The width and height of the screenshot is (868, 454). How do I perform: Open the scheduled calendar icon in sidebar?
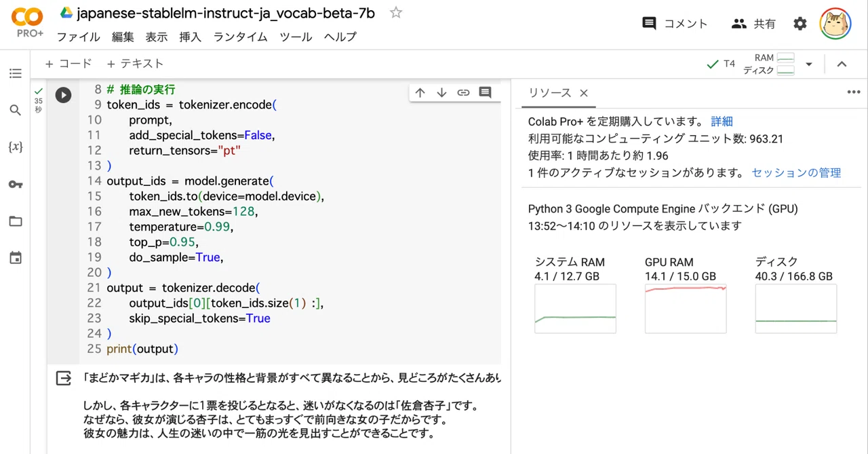[x=16, y=258]
